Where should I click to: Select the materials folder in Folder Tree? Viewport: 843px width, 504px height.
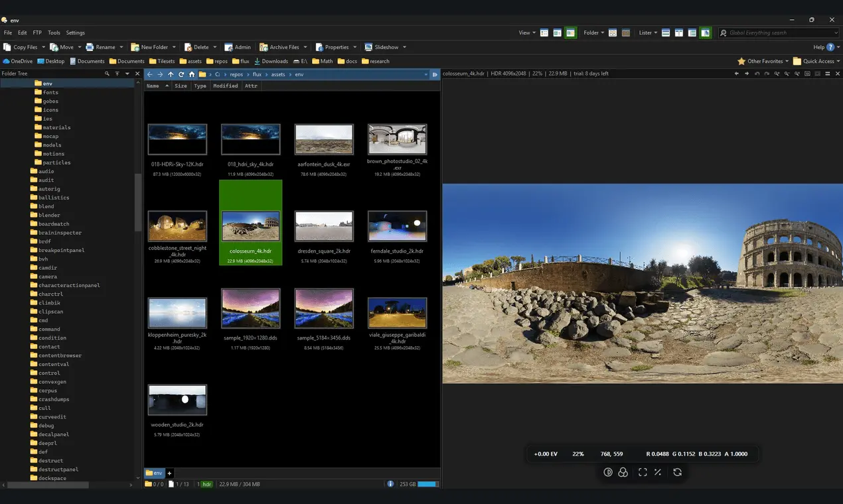(52, 127)
